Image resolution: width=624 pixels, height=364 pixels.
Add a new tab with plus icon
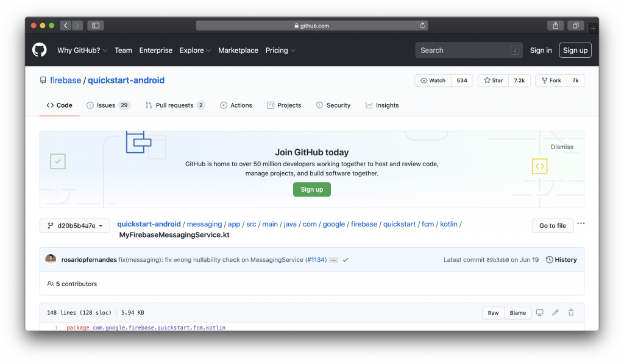click(x=593, y=28)
